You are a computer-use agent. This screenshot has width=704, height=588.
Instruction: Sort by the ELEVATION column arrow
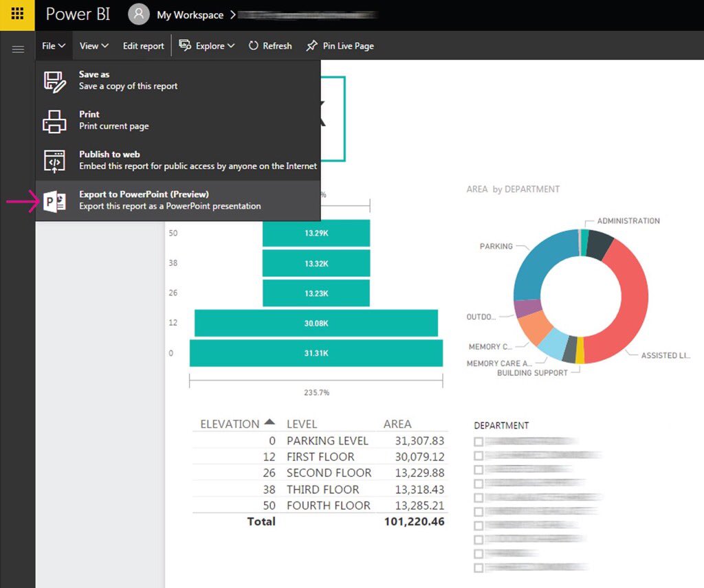(269, 422)
